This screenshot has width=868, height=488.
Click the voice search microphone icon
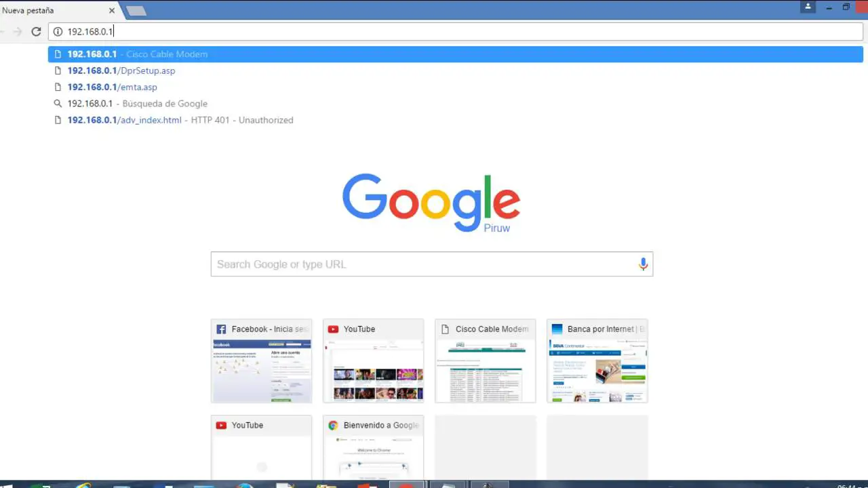coord(643,264)
